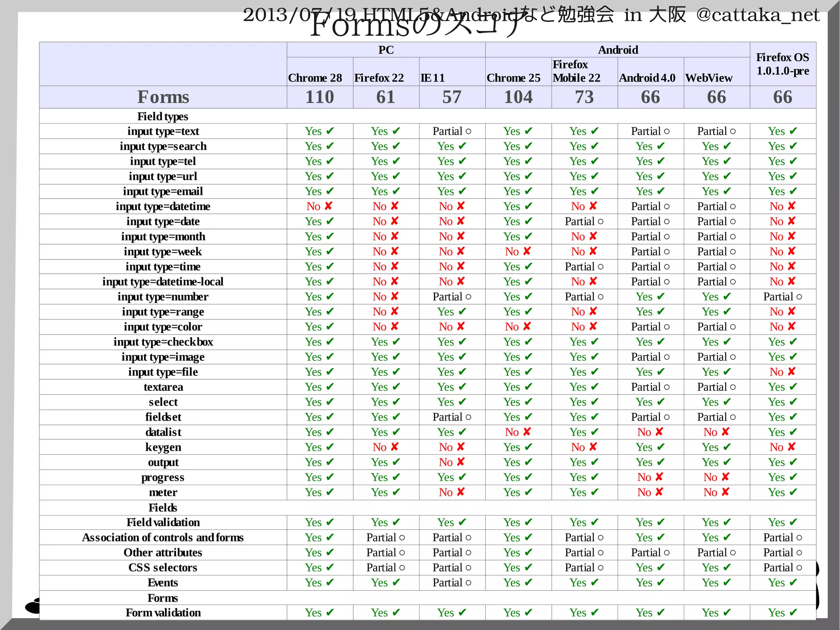This screenshot has height=630, width=840.
Task: Click the red cross for input type=file under Firefox OS
Action: pos(792,371)
